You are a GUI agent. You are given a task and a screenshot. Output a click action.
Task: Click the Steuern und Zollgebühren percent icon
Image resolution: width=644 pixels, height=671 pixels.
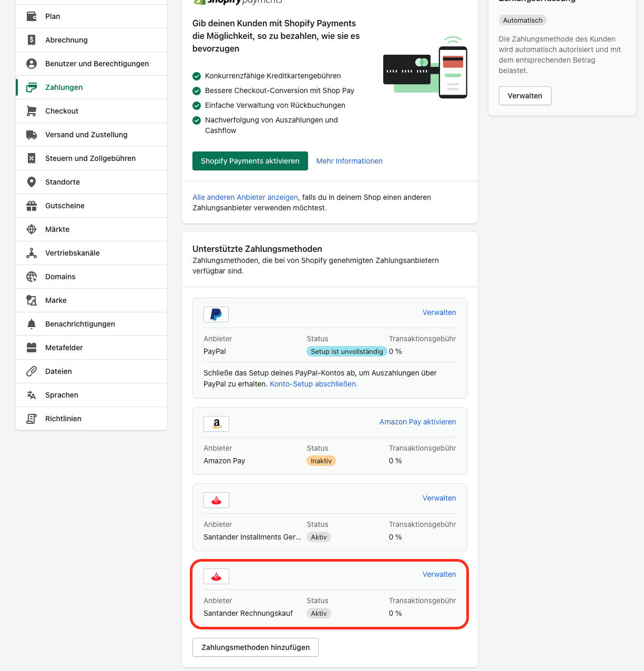32,158
